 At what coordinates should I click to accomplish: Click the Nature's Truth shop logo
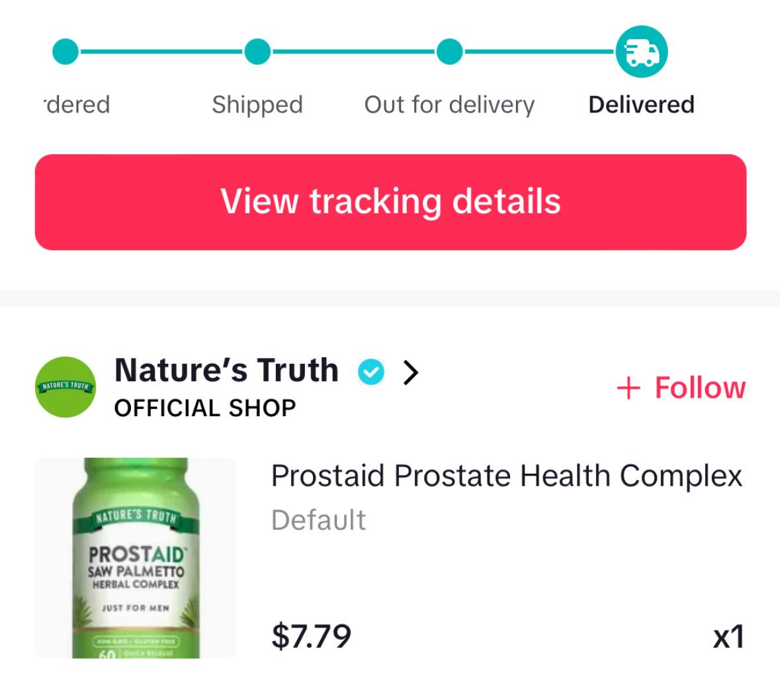[x=65, y=387]
